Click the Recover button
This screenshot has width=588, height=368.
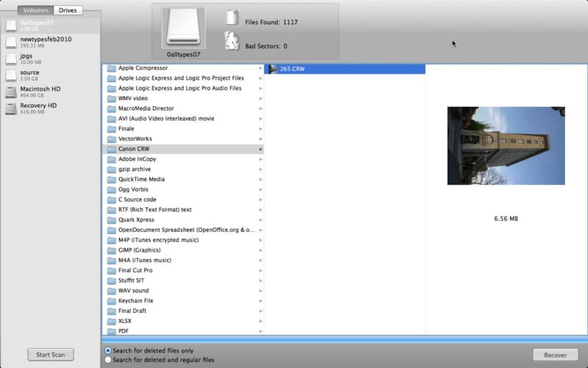pos(555,355)
